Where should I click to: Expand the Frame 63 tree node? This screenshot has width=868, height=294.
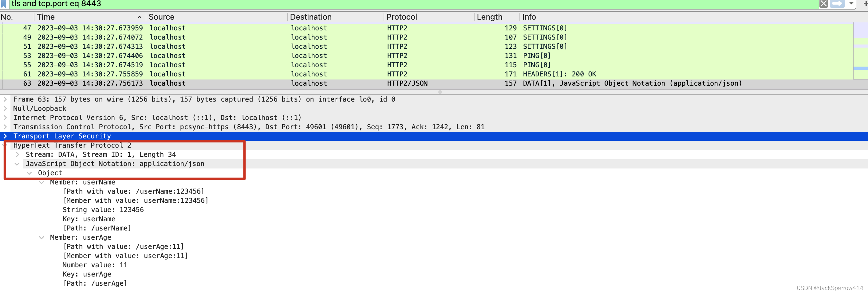5,99
